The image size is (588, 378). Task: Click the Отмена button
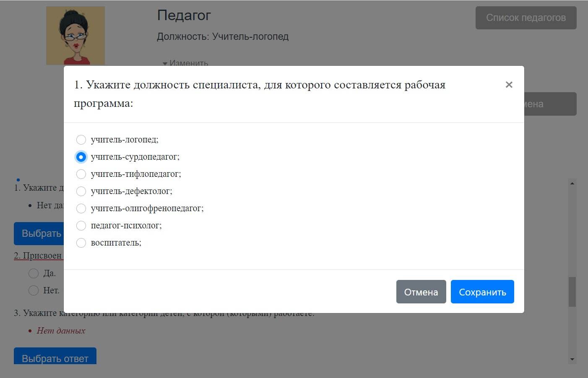pos(421,292)
